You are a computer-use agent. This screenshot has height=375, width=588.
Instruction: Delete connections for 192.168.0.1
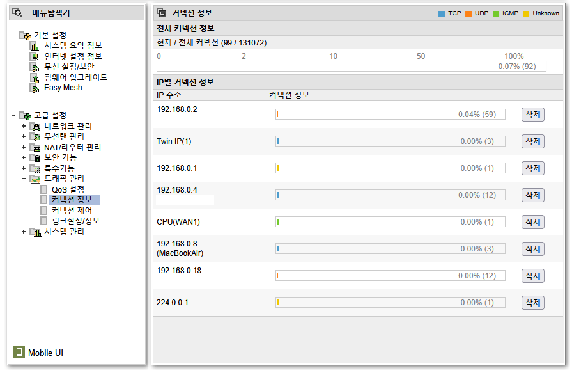(x=533, y=168)
